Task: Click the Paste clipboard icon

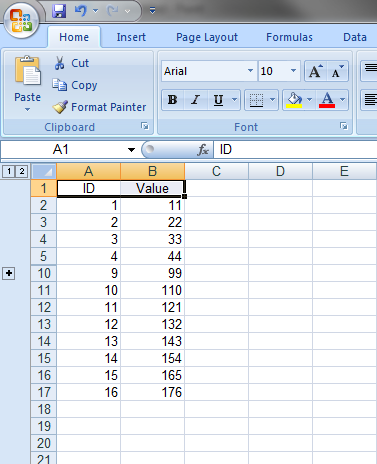Action: (28, 71)
